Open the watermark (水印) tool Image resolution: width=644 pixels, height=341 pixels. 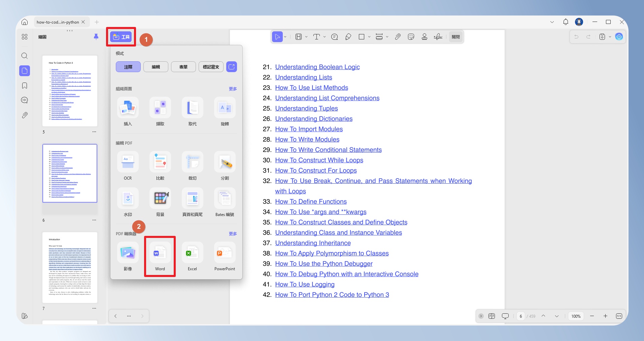128,202
